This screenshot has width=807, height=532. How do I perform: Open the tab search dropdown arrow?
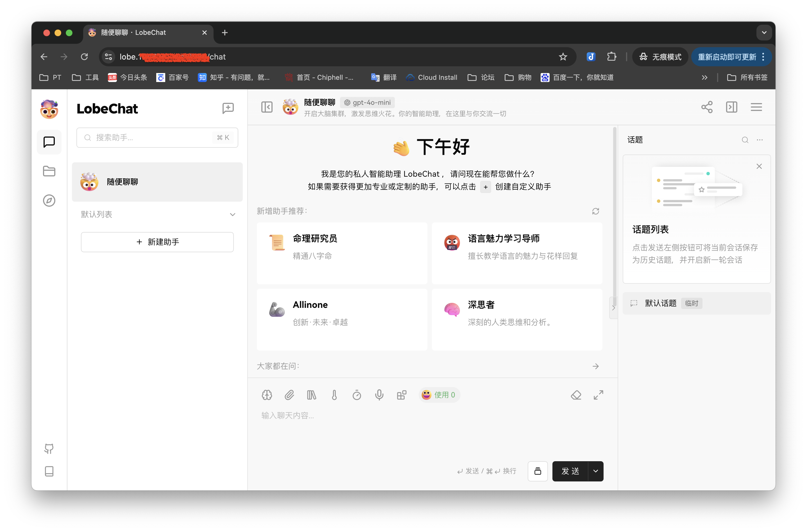point(764,33)
